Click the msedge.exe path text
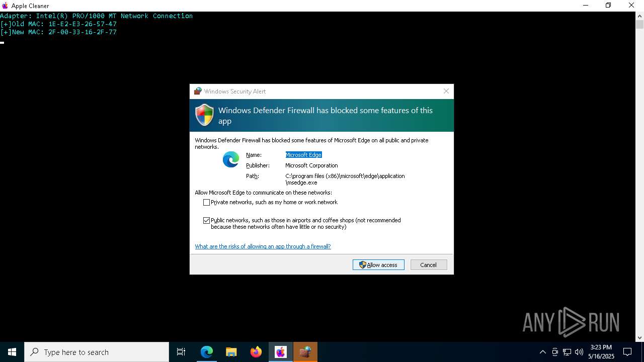Image resolution: width=644 pixels, height=362 pixels. (345, 179)
